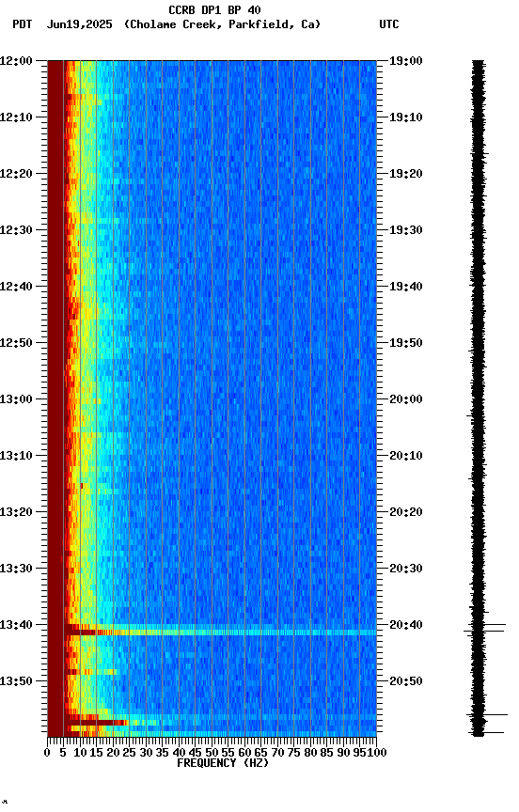Click the PDT time label 13:40
Screen dimensions: 519x812
click(16, 625)
